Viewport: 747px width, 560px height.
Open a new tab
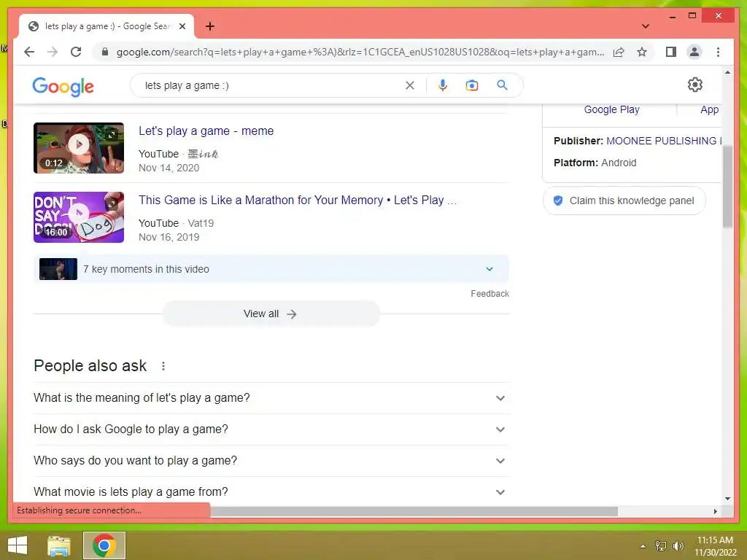point(210,26)
